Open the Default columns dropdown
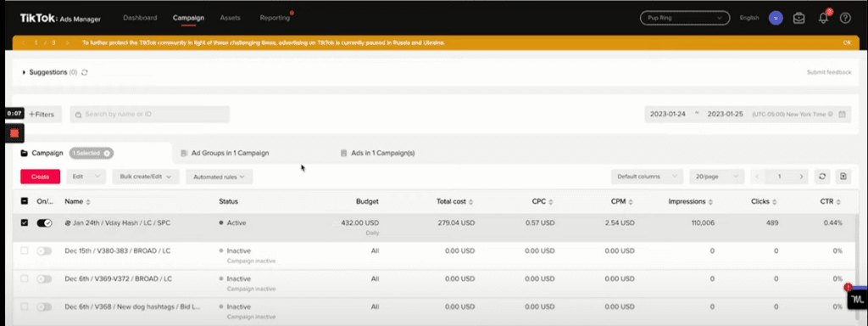The height and width of the screenshot is (326, 868). 647,177
